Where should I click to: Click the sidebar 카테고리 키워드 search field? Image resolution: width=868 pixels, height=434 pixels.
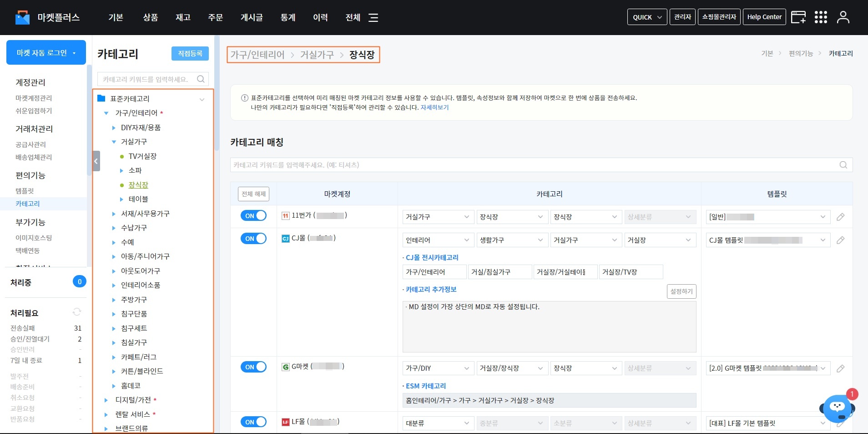point(153,79)
